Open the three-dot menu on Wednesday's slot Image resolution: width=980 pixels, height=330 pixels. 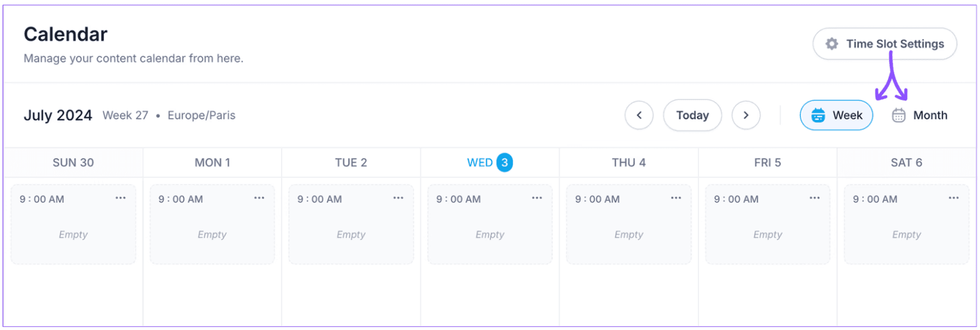click(x=537, y=198)
